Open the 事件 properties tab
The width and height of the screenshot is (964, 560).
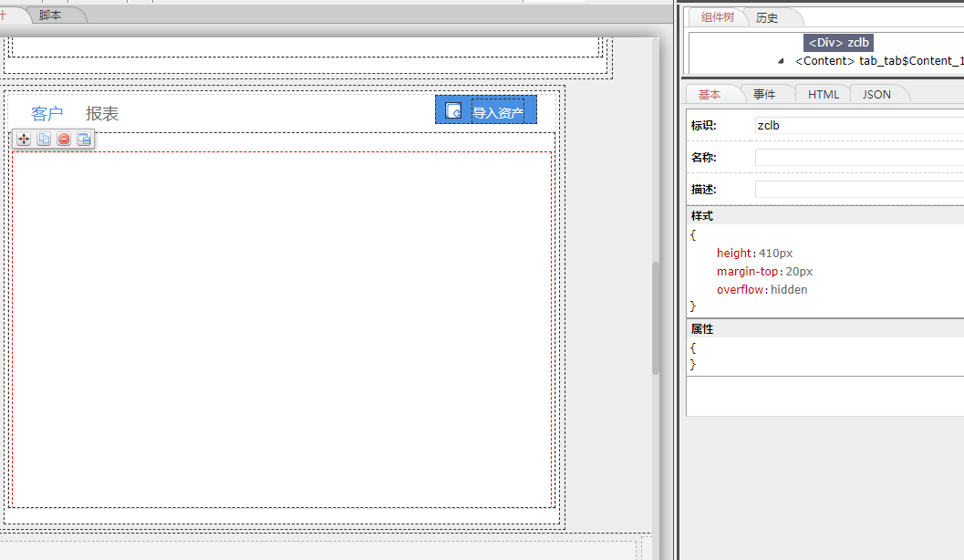764,94
